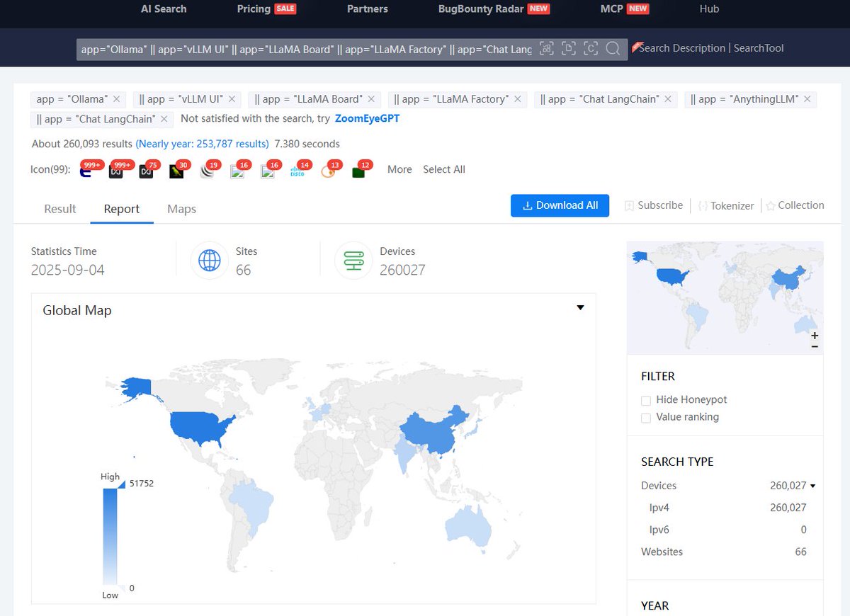Click the map legend color gradient bar

pyautogui.click(x=110, y=537)
